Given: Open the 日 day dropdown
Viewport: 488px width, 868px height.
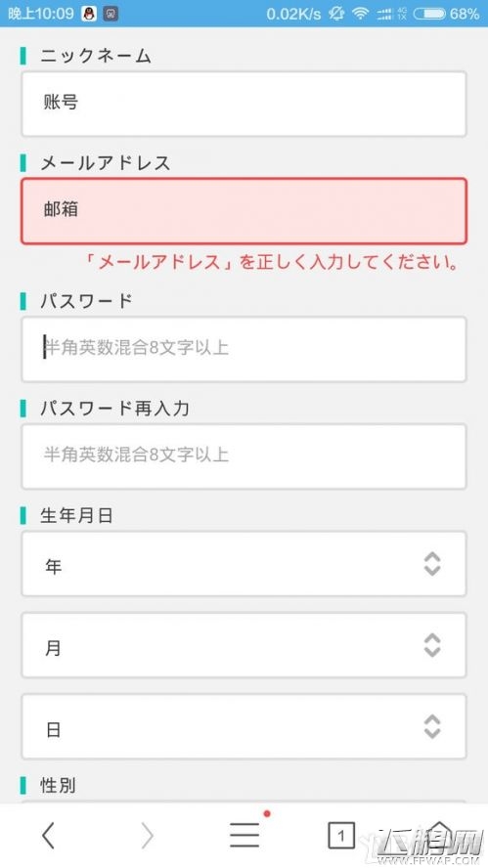Looking at the screenshot, I should coord(244,726).
